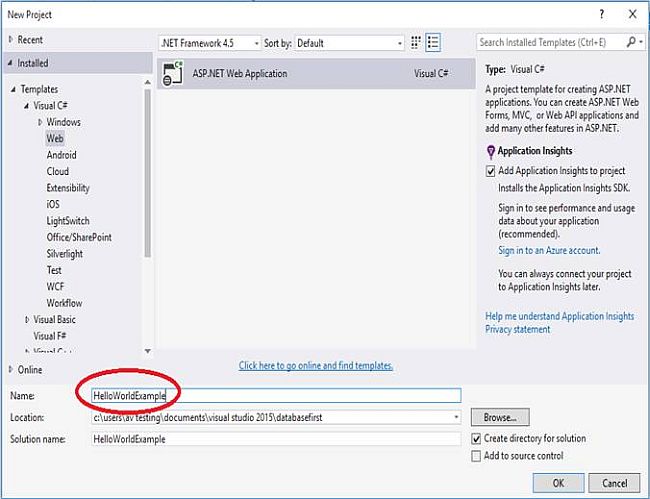The image size is (650, 499).
Task: Open the .NET Framework 4.5 dropdown
Action: (207, 43)
